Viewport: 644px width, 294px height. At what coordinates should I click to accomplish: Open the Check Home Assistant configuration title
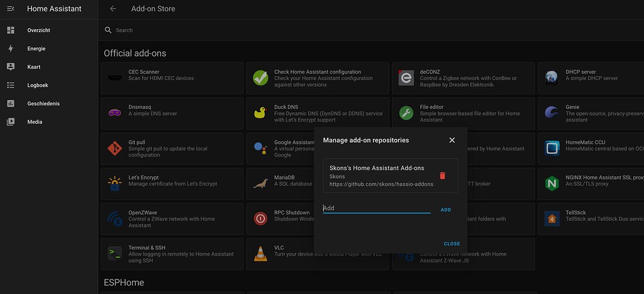318,72
